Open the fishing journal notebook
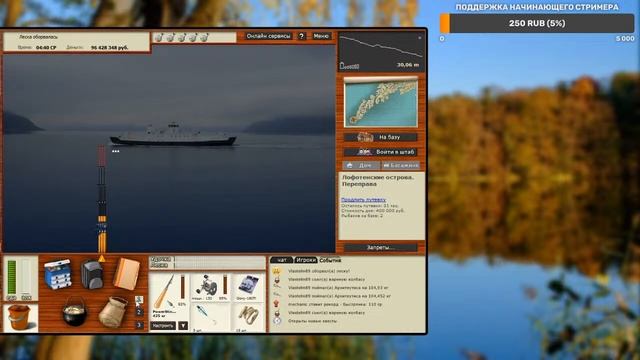Screen dimensions: 640x360 click(127, 274)
